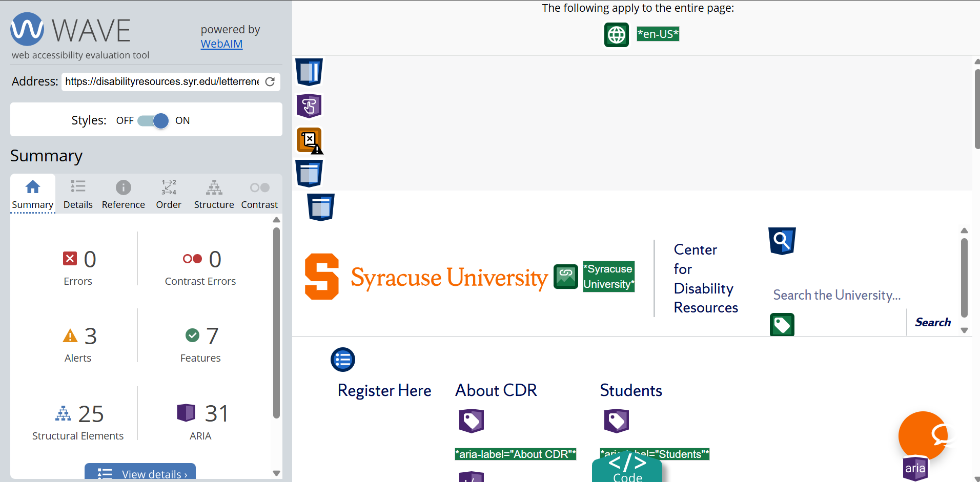
Task: Open the Contrast tab
Action: pos(259,194)
